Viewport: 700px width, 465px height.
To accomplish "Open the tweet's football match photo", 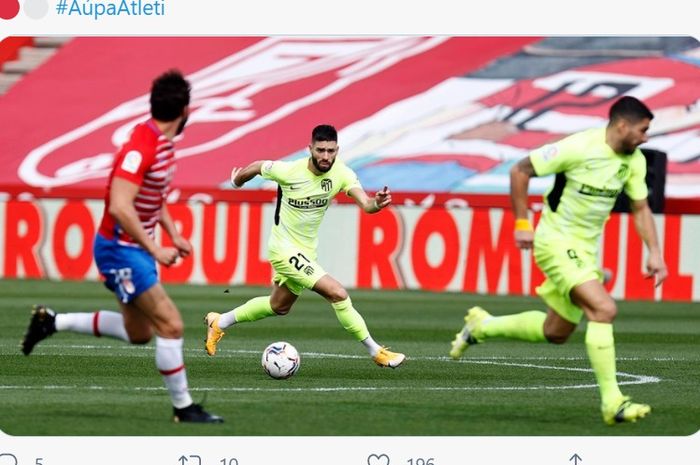I will (350, 236).
